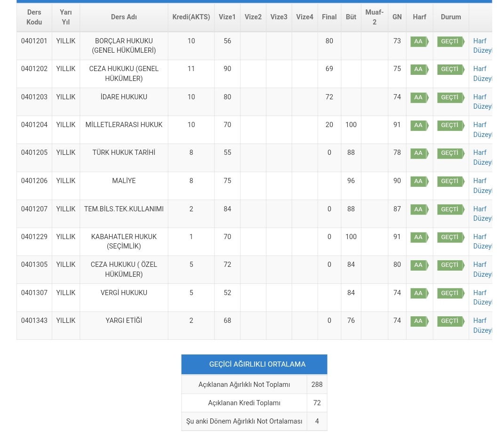The height and width of the screenshot is (433, 504).
Task: Click the GEÇTİ status badge for TEM.BİLS.TEK.KULLANIMI
Action: 451,209
